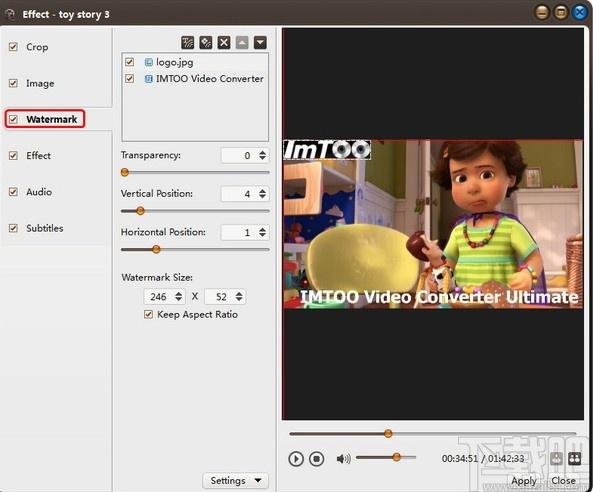593x492 pixels.
Task: Add a text watermark
Action: coord(188,42)
